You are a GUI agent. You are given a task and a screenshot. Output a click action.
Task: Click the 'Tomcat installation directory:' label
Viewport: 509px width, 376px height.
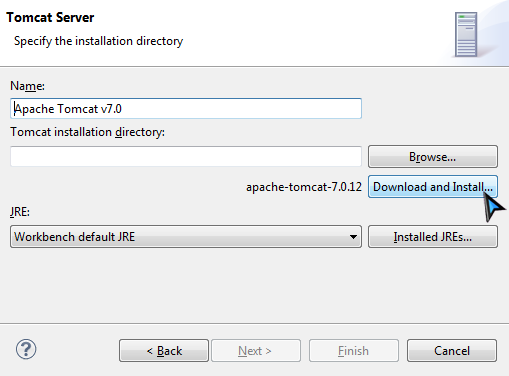click(87, 132)
